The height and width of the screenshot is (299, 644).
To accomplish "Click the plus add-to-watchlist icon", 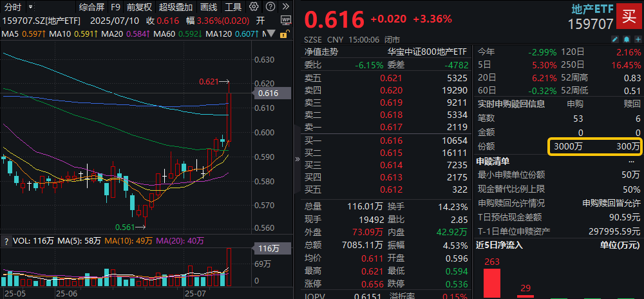I will click(x=637, y=39).
